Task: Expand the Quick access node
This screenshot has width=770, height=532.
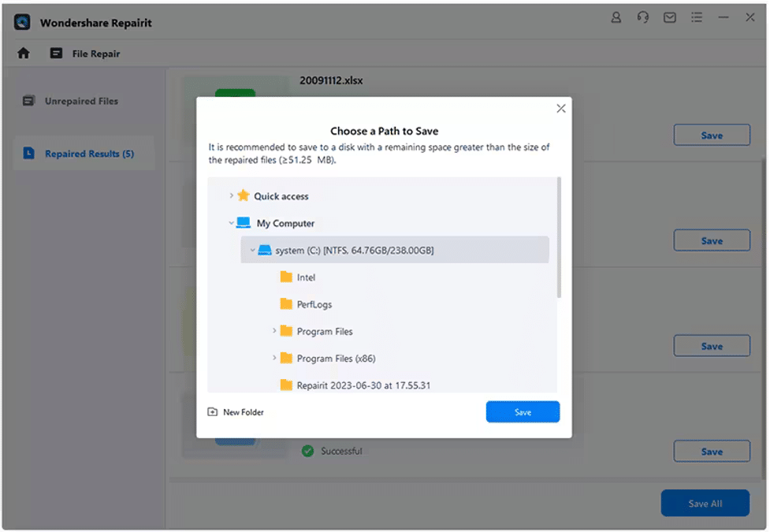Action: pyautogui.click(x=231, y=195)
